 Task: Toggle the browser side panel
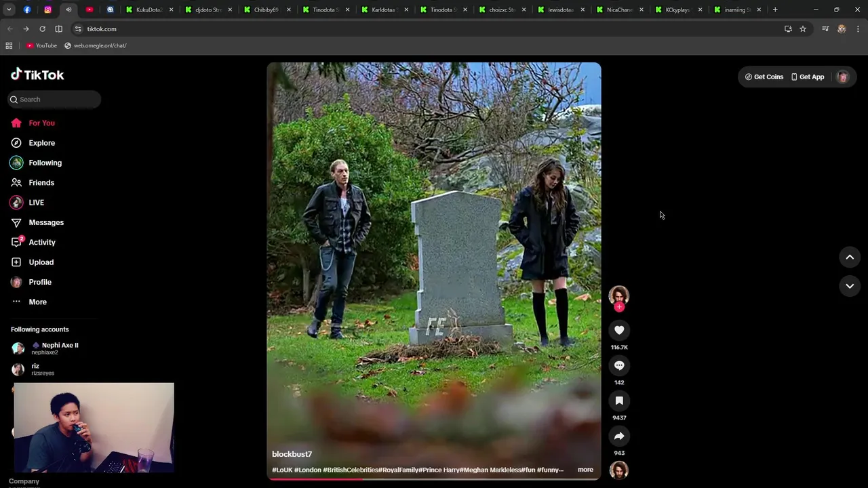click(58, 29)
